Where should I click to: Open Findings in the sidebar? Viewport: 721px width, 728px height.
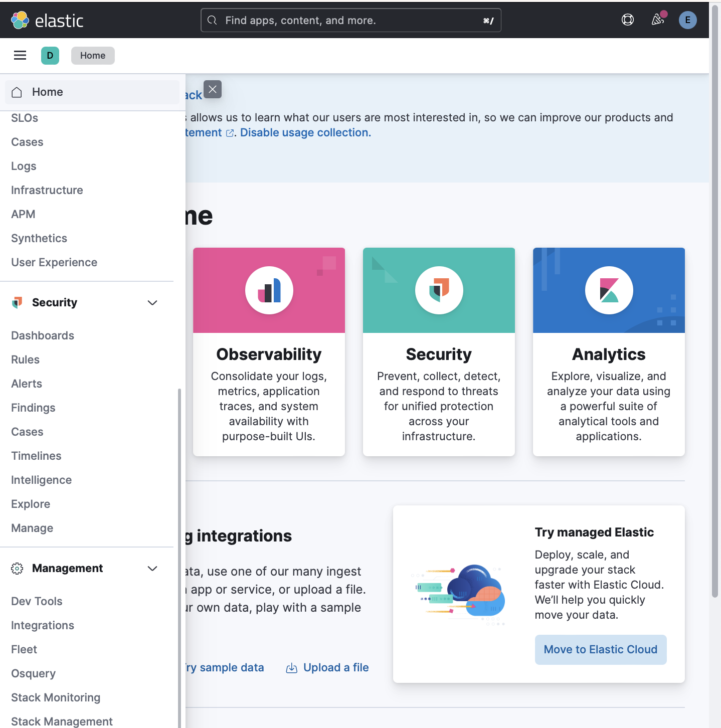[33, 408]
